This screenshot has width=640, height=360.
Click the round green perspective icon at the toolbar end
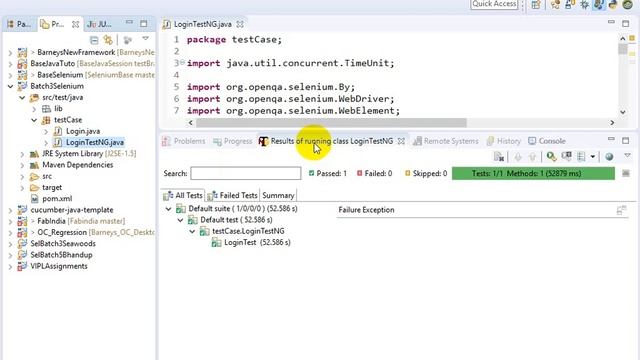[628, 5]
